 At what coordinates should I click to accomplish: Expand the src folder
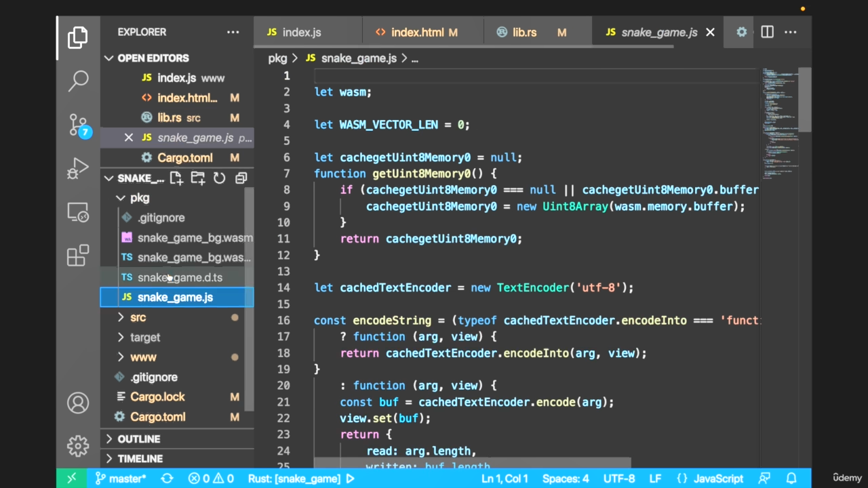click(x=138, y=317)
